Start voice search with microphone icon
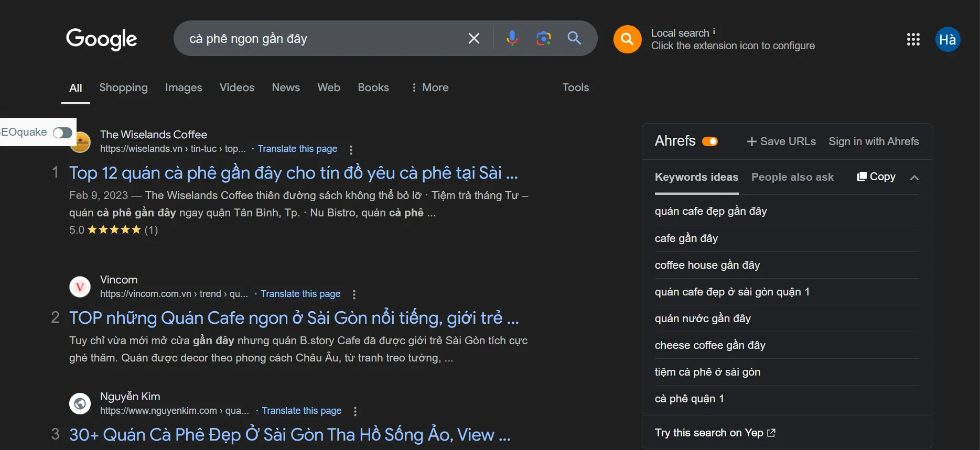Image resolution: width=980 pixels, height=450 pixels. click(512, 38)
